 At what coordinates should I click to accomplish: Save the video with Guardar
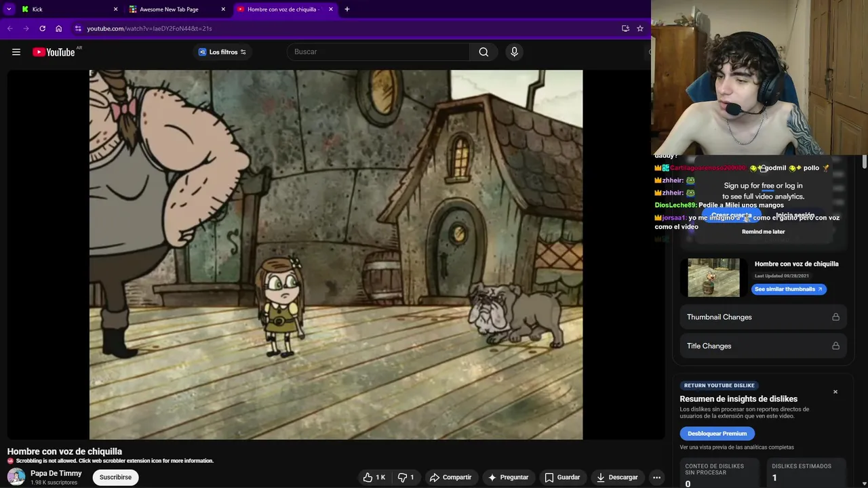tap(562, 477)
